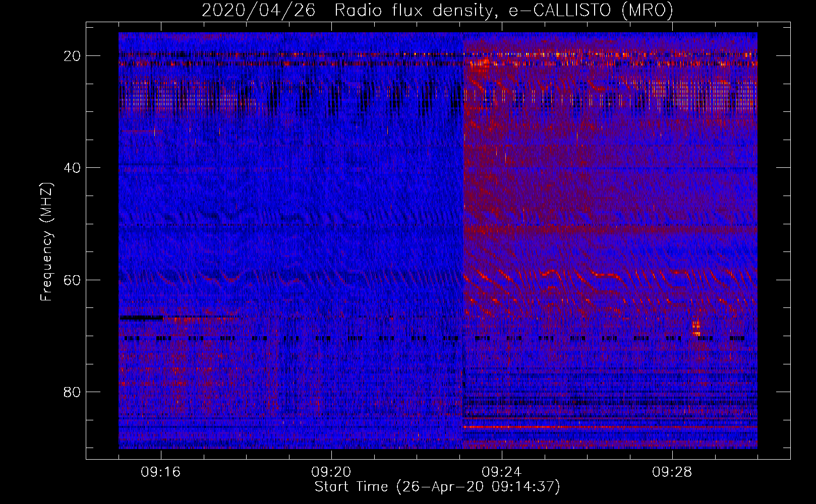Click the 20 MHz frequency tick label
Image resolution: width=816 pixels, height=504 pixels.
click(x=73, y=56)
